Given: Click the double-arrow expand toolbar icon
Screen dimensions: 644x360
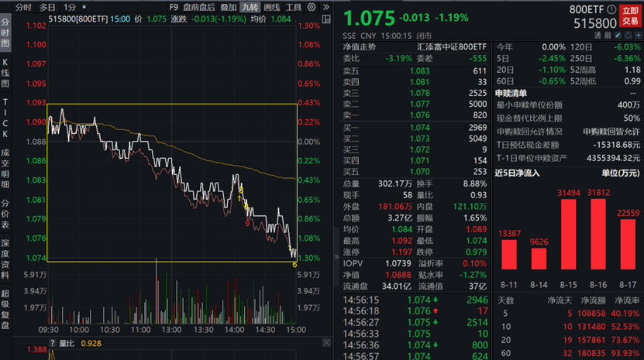Looking at the screenshot, I should [x=328, y=6].
